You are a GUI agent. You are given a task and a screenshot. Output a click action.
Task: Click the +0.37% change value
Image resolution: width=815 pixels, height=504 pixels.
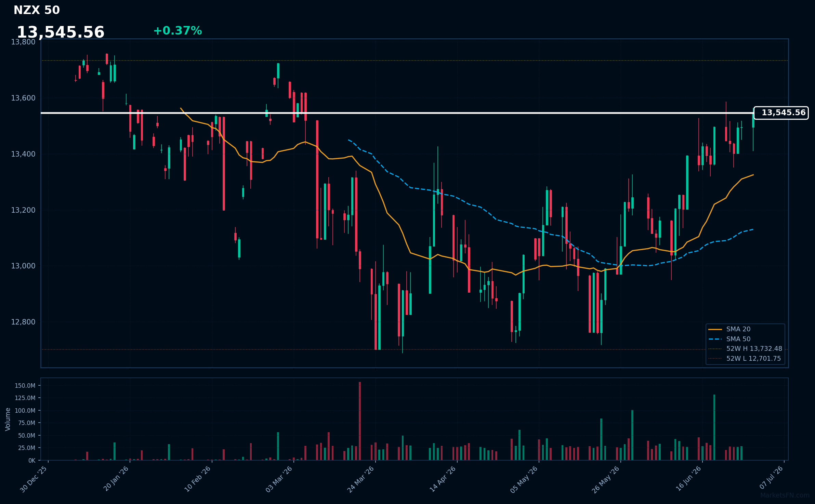click(178, 31)
